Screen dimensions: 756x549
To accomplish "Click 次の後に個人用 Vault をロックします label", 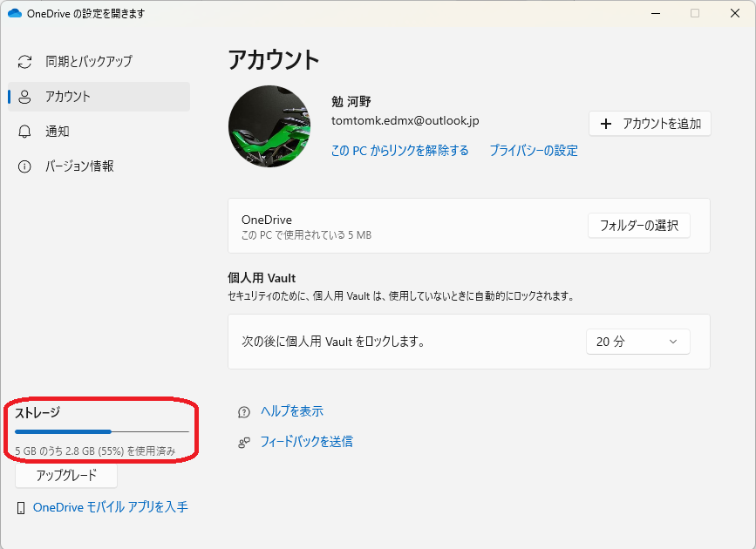I will pos(334,342).
